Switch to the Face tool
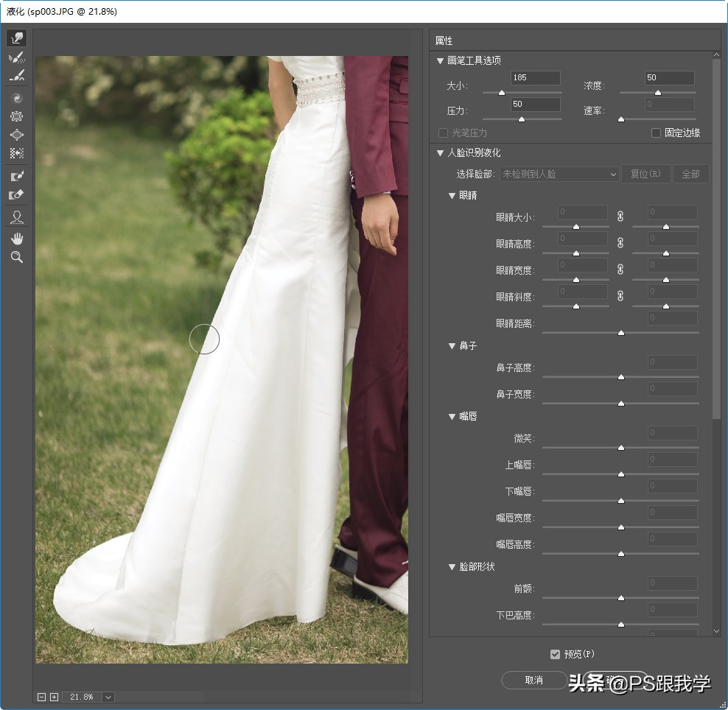 click(17, 217)
